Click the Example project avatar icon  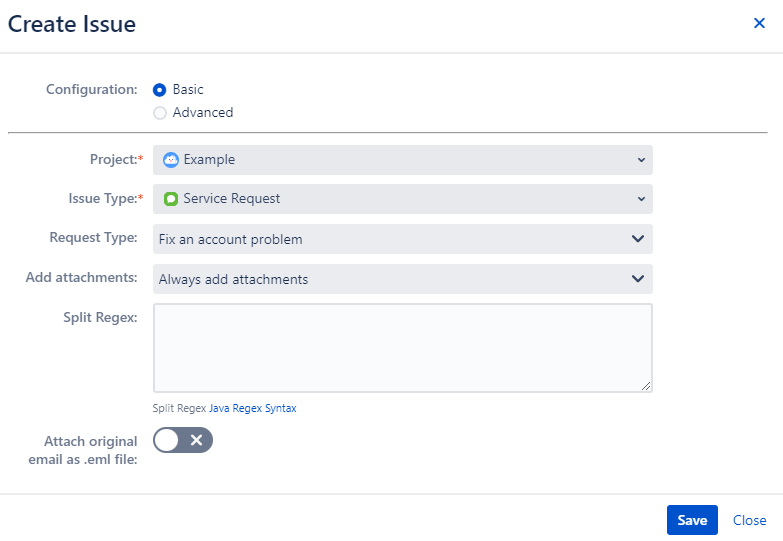pyautogui.click(x=171, y=160)
